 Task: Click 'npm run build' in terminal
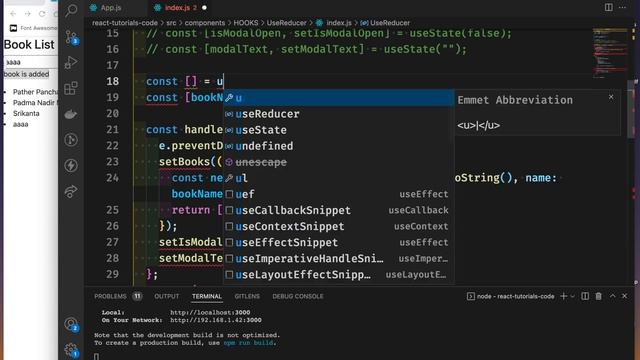pyautogui.click(x=248, y=343)
